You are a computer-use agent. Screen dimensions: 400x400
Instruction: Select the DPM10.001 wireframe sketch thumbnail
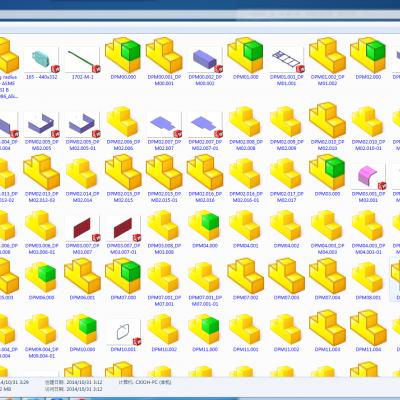[x=123, y=332]
